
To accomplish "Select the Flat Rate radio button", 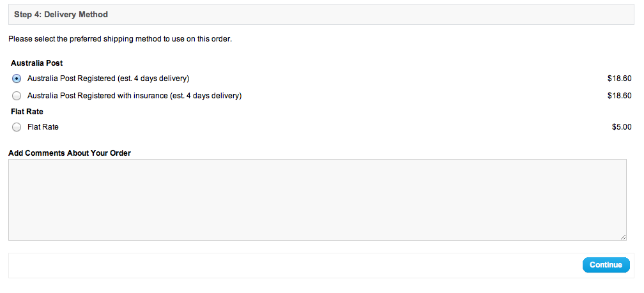I will [17, 127].
